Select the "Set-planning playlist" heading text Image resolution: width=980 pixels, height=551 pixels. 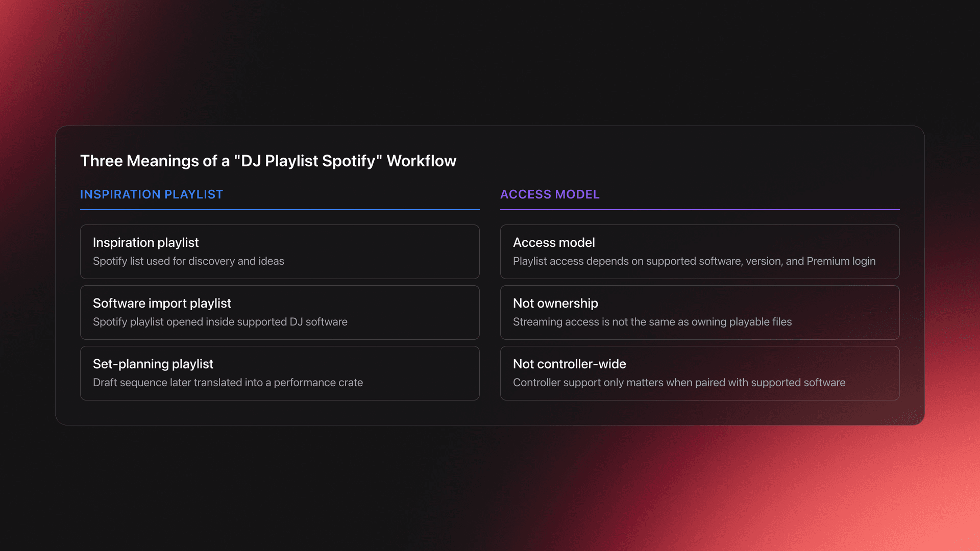(x=153, y=364)
